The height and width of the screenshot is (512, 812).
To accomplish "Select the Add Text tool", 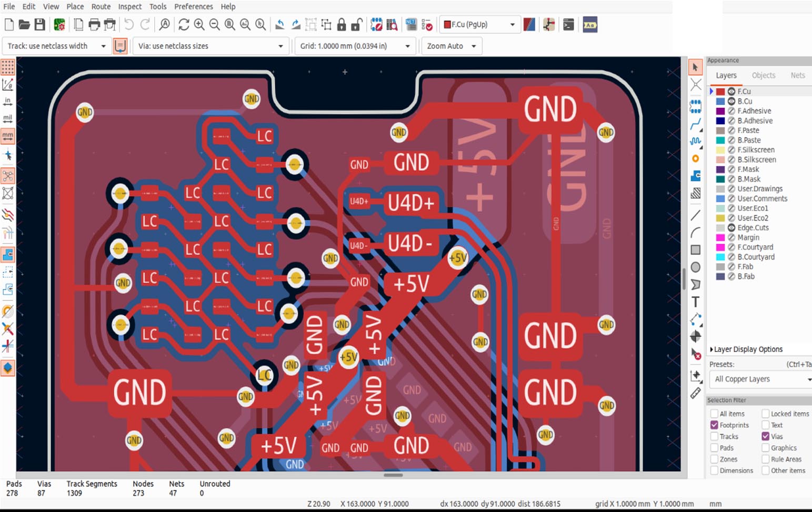I will pyautogui.click(x=696, y=302).
